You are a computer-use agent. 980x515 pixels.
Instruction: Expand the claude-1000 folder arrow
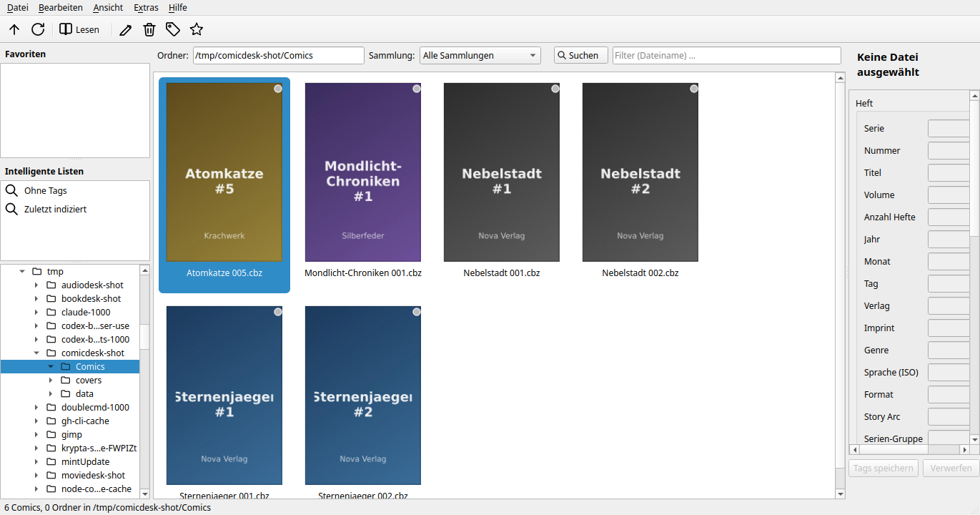[x=36, y=313]
